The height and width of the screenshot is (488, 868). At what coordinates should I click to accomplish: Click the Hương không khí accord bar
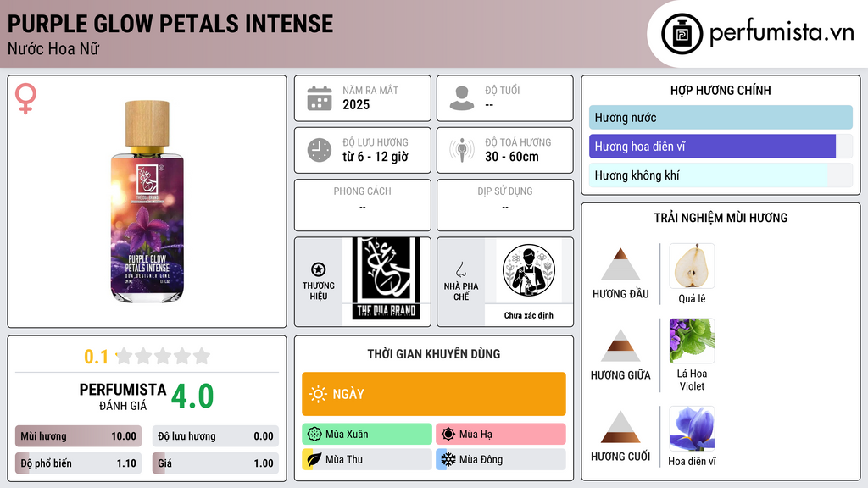(x=721, y=175)
